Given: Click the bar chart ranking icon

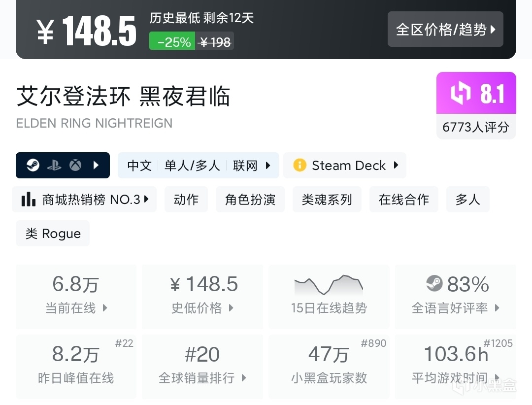Looking at the screenshot, I should pyautogui.click(x=29, y=199).
